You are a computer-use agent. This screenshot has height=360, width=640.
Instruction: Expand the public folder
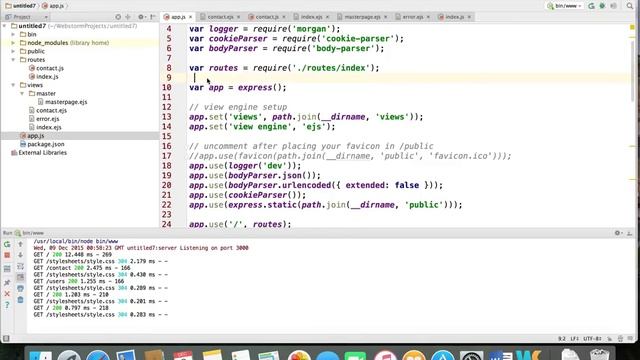coord(13,51)
